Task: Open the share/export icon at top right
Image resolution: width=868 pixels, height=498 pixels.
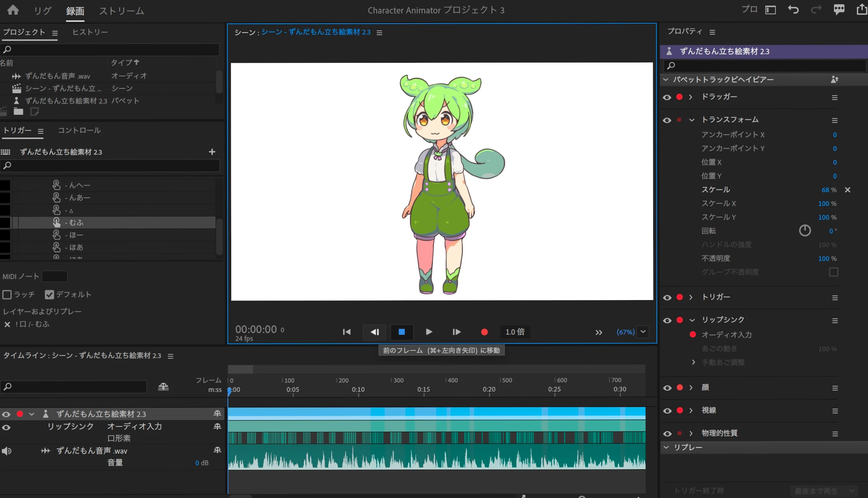Action: (x=861, y=9)
